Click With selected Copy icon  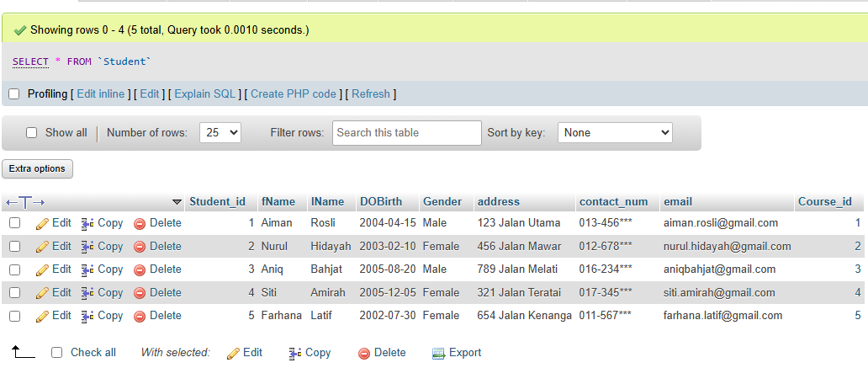[x=295, y=353]
